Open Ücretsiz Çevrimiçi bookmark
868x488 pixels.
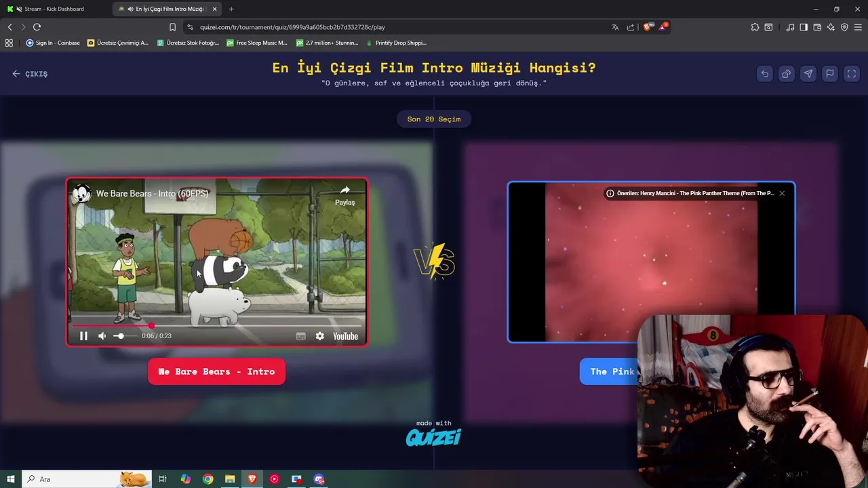point(118,43)
